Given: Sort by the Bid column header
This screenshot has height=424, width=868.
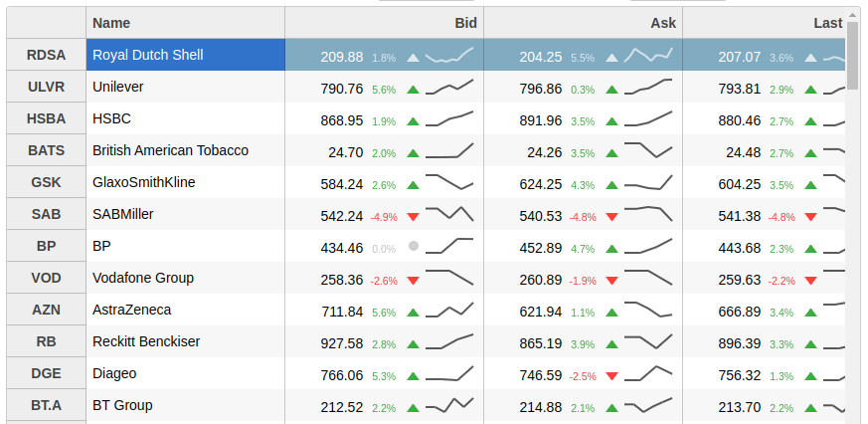Looking at the screenshot, I should (384, 23).
